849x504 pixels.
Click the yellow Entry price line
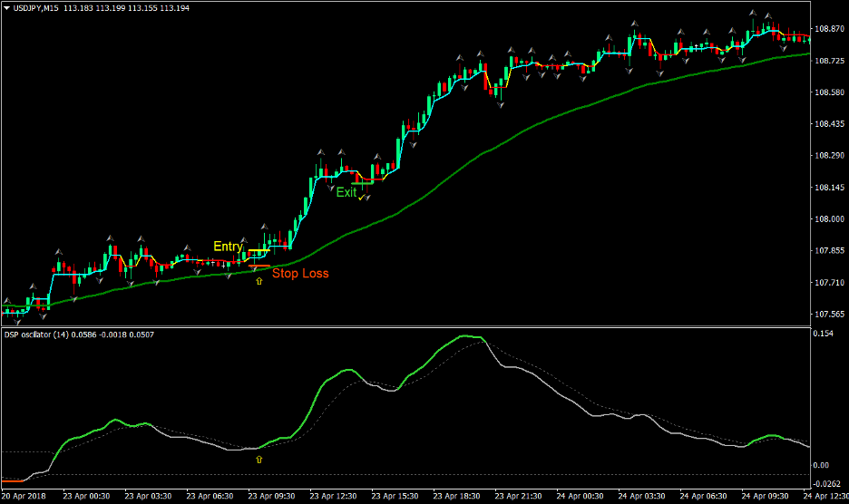(x=259, y=251)
